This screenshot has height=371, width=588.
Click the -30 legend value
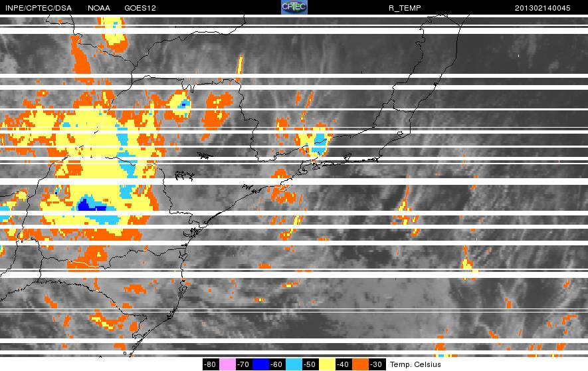[377, 364]
